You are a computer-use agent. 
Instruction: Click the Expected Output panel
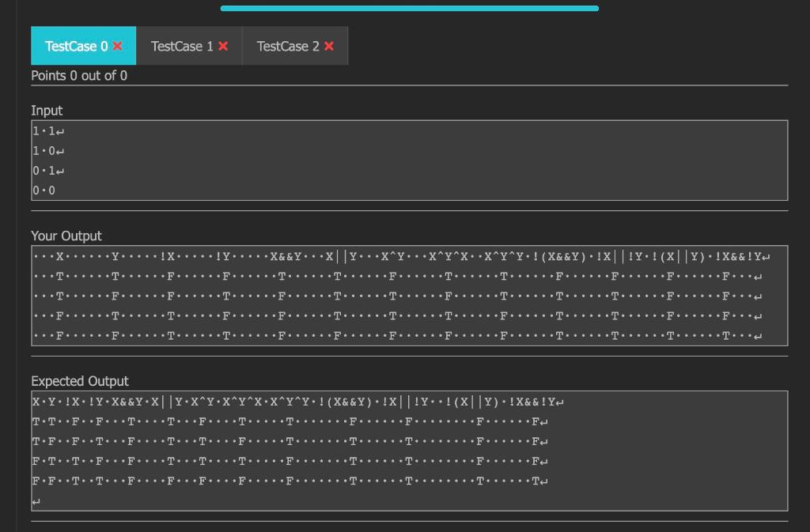pos(409,449)
